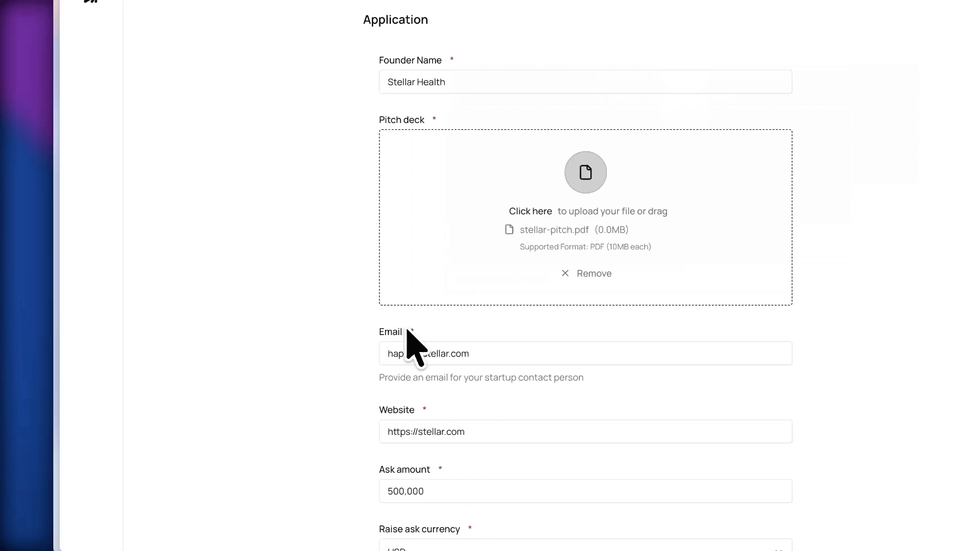Click the file icon beside stellar-pitch.pdf

pyautogui.click(x=509, y=230)
